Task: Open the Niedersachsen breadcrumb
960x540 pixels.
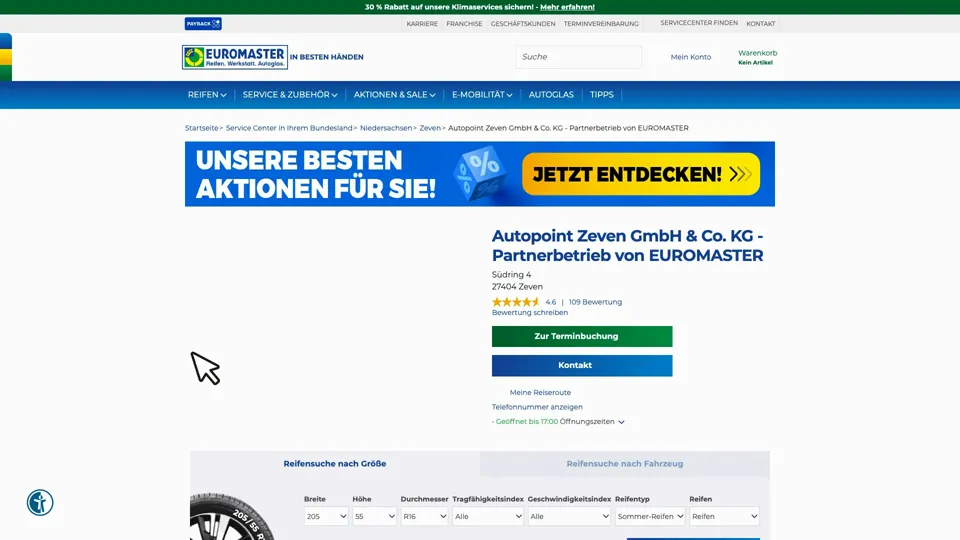Action: click(x=386, y=128)
